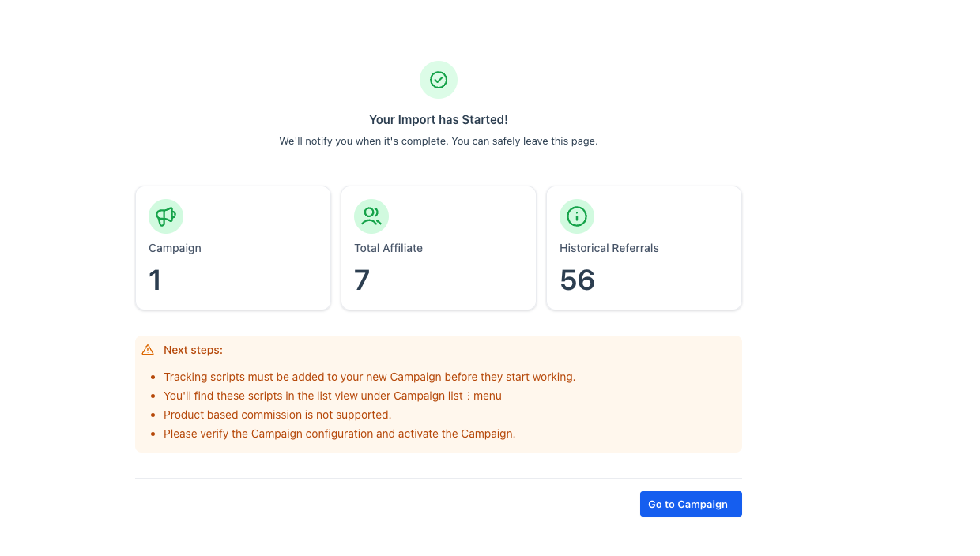This screenshot has width=980, height=556.
Task: Click the 'Please verify the Campaign configuration' note
Action: pyautogui.click(x=339, y=434)
